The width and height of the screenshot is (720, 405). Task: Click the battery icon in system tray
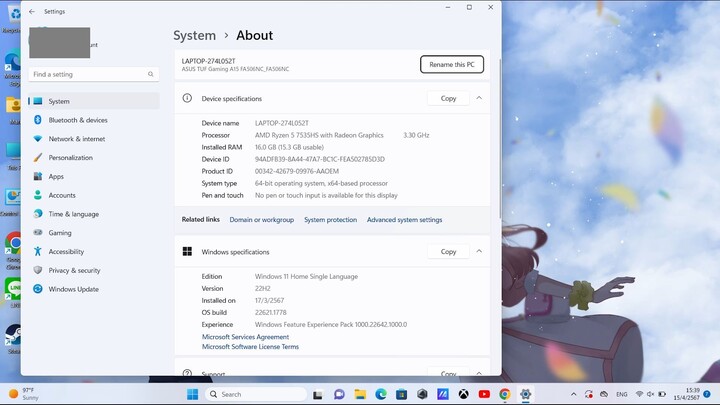(x=662, y=394)
